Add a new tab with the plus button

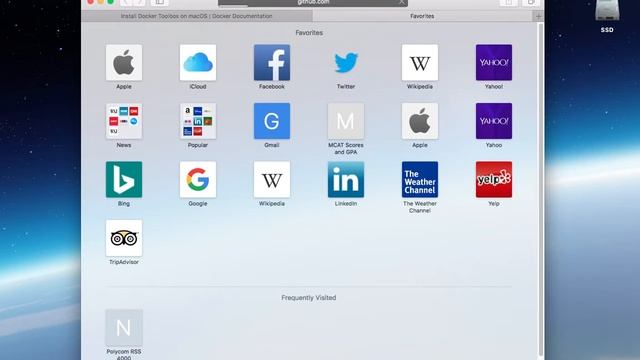click(x=538, y=16)
